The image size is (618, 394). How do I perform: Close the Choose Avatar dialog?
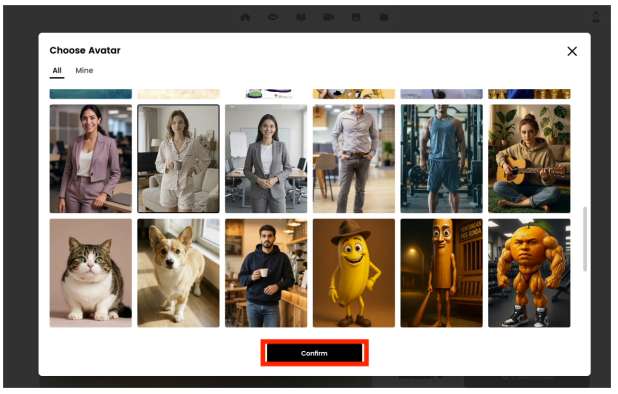point(572,51)
